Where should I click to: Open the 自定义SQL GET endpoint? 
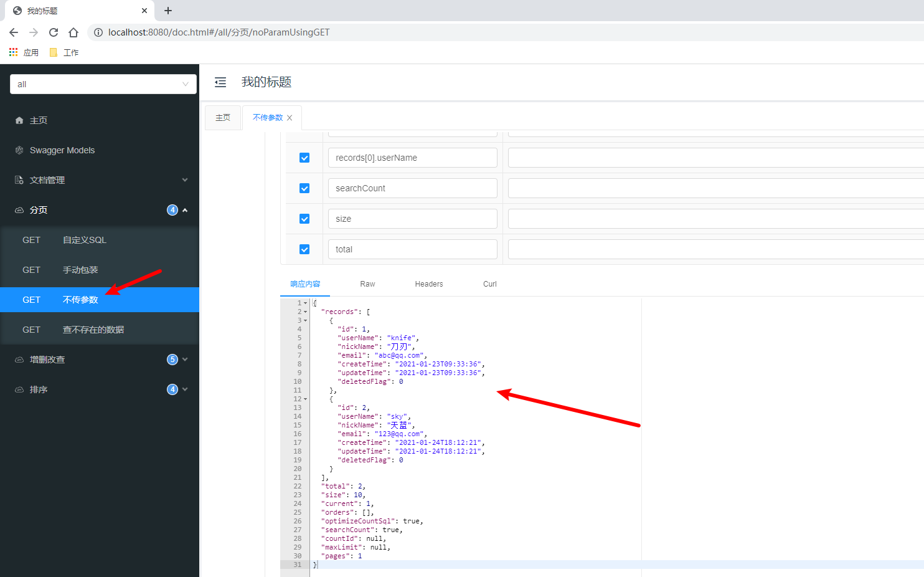tap(84, 240)
